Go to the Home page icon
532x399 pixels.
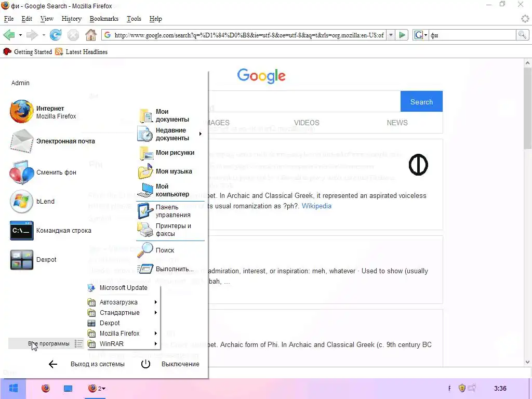click(x=90, y=35)
